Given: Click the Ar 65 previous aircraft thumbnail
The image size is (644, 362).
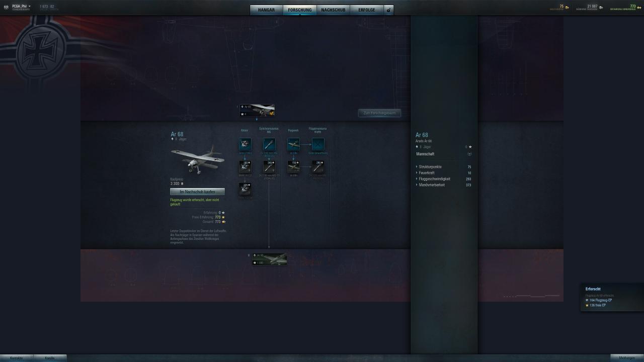Looking at the screenshot, I should tap(257, 111).
